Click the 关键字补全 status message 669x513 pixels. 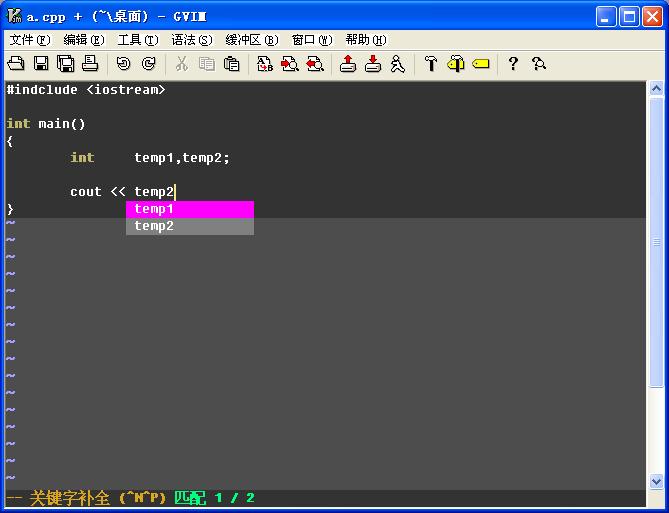point(70,498)
